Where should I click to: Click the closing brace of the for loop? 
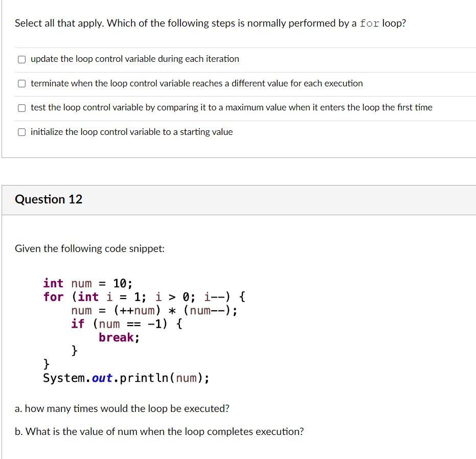point(46,364)
